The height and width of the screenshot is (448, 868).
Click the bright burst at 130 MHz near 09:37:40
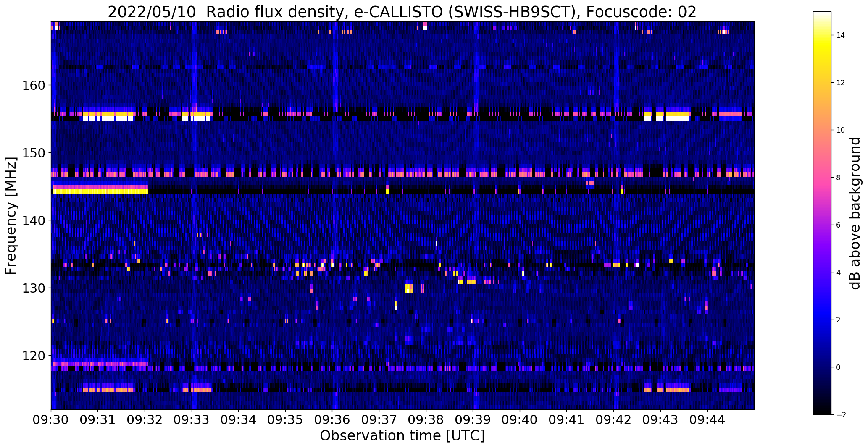[409, 288]
